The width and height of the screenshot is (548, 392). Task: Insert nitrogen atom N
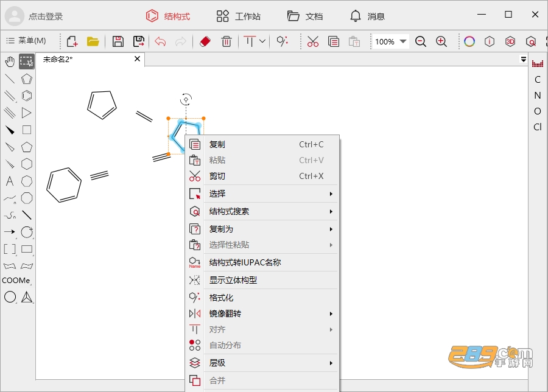538,96
